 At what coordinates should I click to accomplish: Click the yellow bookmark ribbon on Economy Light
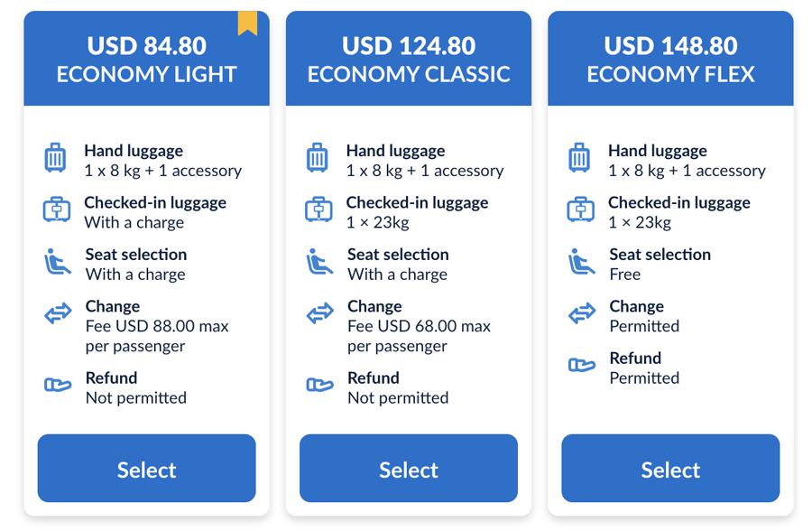(x=247, y=23)
